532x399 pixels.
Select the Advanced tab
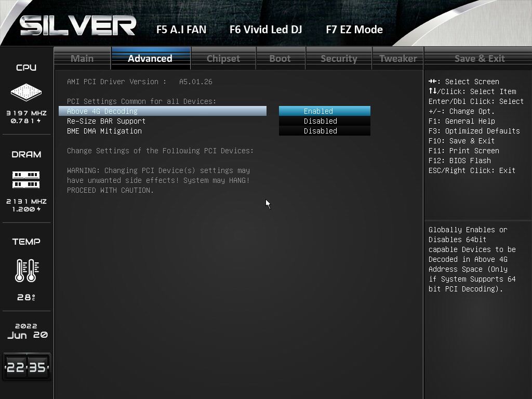[x=150, y=58]
